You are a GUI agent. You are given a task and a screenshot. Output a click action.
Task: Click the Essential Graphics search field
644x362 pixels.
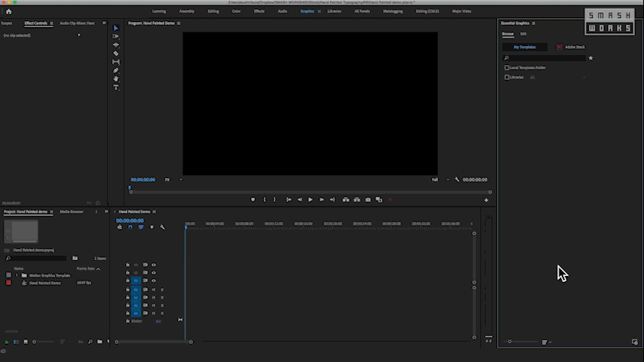tap(544, 58)
